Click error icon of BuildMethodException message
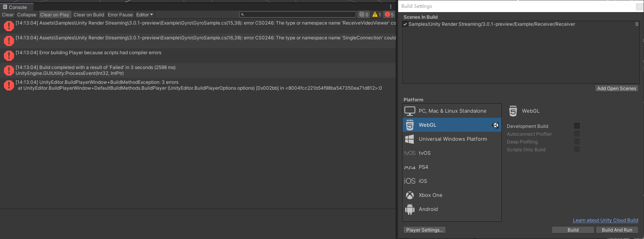644x239 pixels. (9, 85)
